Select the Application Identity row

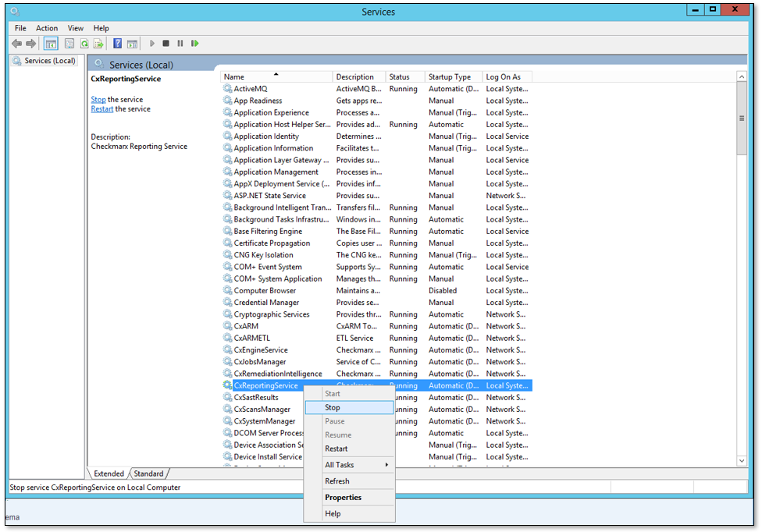pyautogui.click(x=376, y=136)
